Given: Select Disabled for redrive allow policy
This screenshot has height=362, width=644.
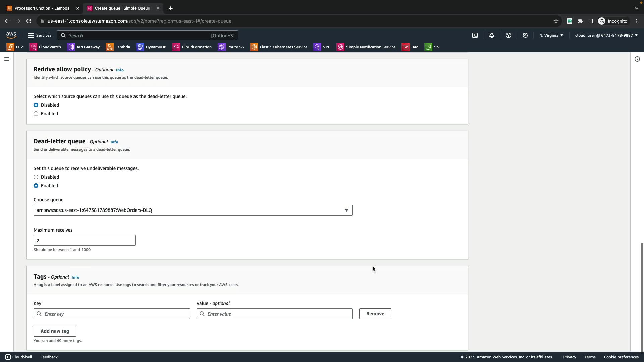Looking at the screenshot, I should point(36,105).
